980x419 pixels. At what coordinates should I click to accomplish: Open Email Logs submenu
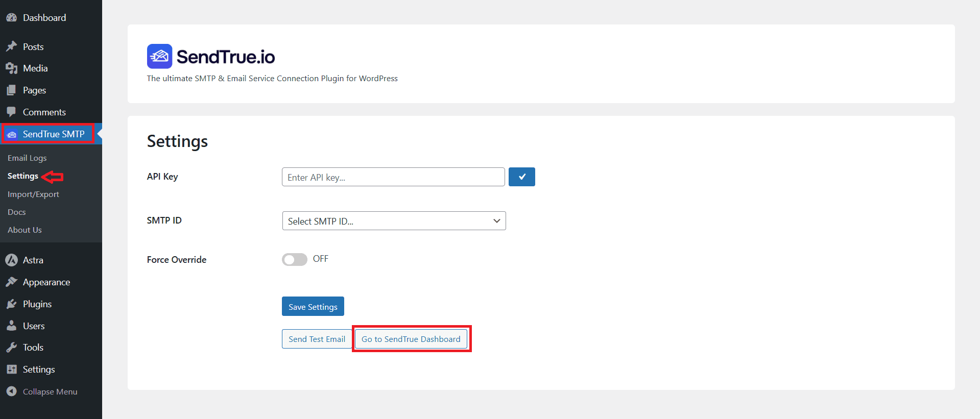pyautogui.click(x=27, y=158)
